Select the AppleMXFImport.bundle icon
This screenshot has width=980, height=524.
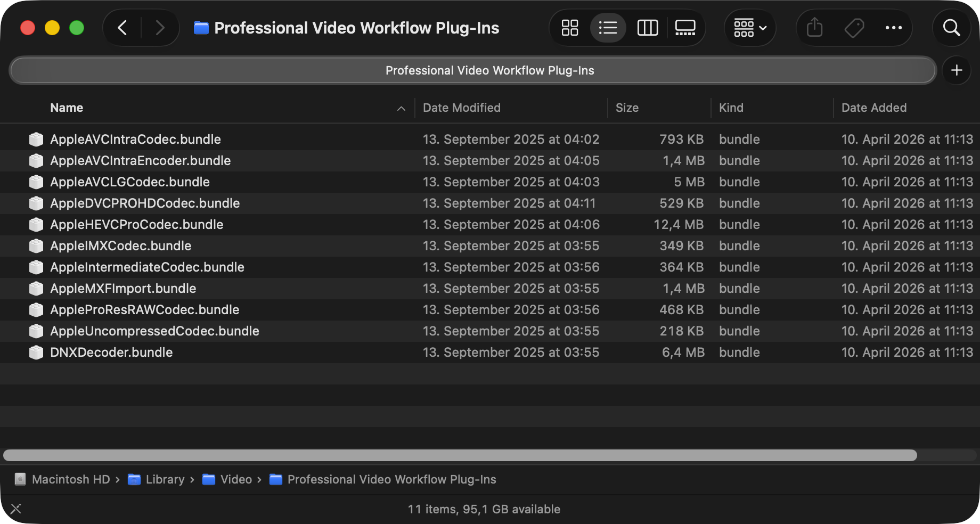[36, 289]
